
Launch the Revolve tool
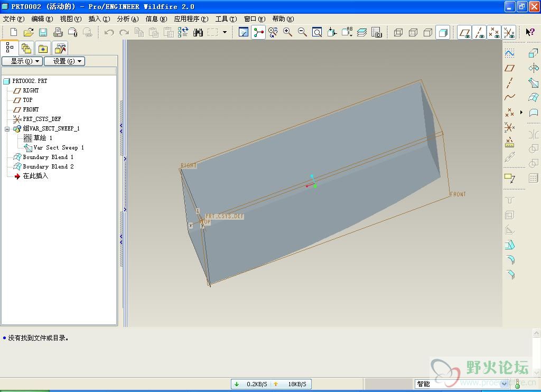pyautogui.click(x=534, y=68)
